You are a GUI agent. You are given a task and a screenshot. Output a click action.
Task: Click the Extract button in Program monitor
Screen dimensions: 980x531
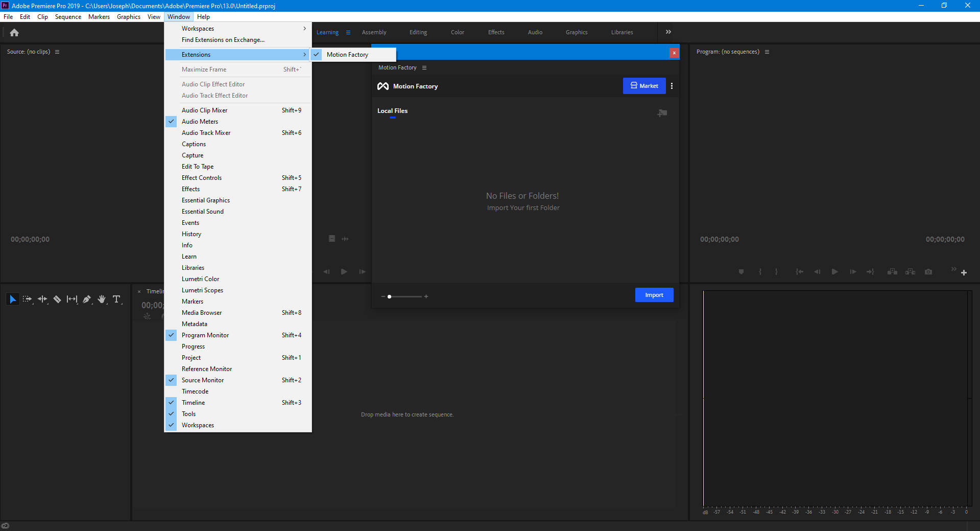click(x=910, y=272)
